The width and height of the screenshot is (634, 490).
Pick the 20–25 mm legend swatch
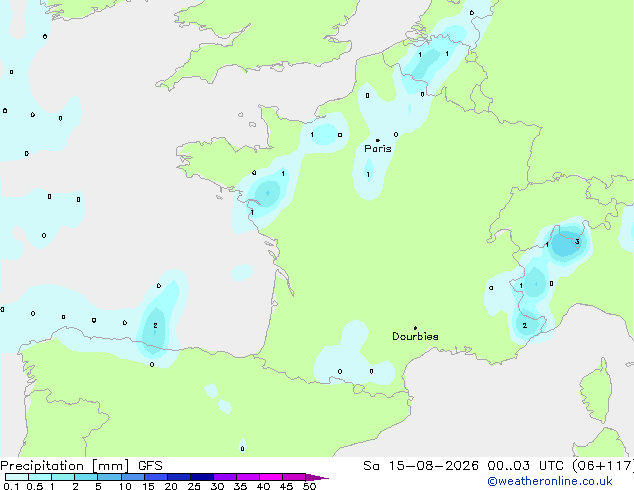(179, 477)
